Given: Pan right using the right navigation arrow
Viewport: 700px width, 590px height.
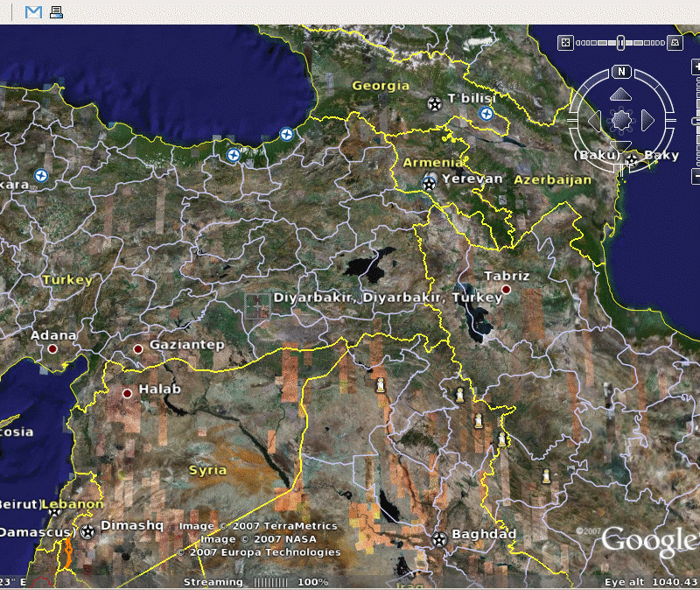Looking at the screenshot, I should tap(648, 120).
